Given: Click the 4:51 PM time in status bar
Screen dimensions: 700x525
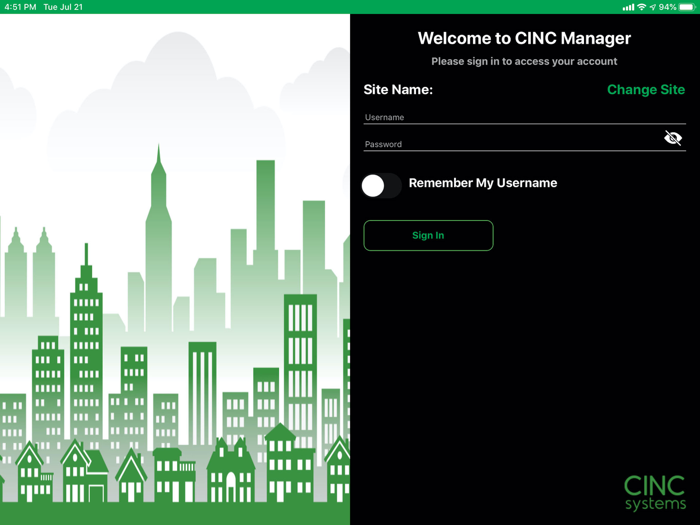Looking at the screenshot, I should [x=20, y=7].
